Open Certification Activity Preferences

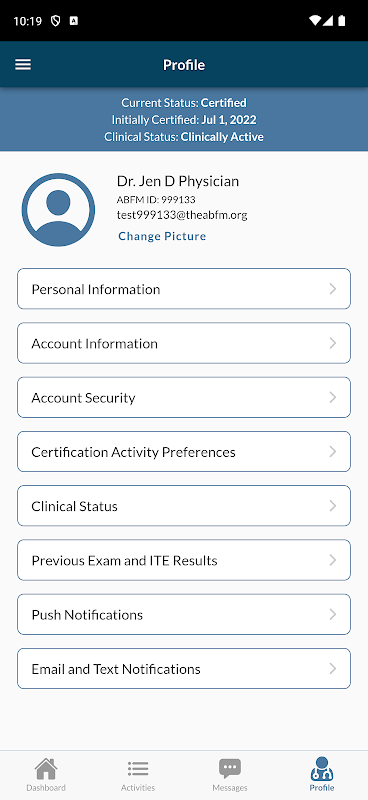point(184,452)
